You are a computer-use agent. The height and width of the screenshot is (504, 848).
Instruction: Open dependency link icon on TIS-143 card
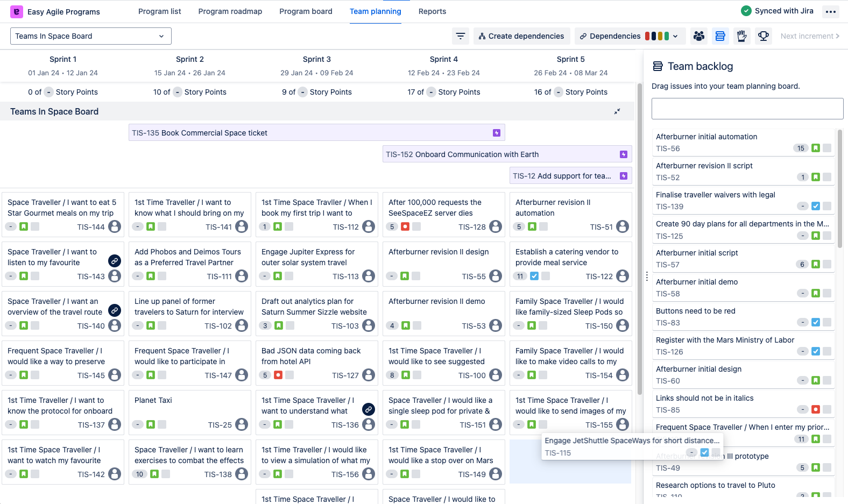(x=115, y=261)
